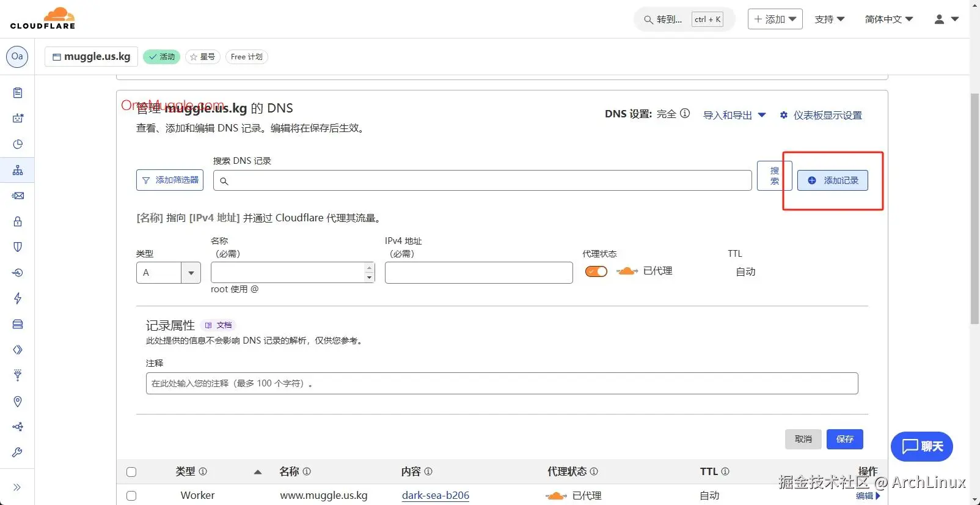Toggle the 已代理 proxy status switch
This screenshot has width=980, height=505.
point(596,271)
